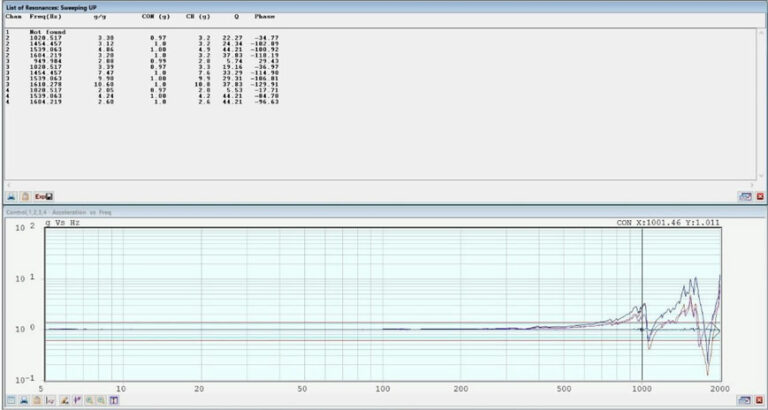
Task: Click the vertical scrollbar of the resonance list
Action: [x=761, y=104]
